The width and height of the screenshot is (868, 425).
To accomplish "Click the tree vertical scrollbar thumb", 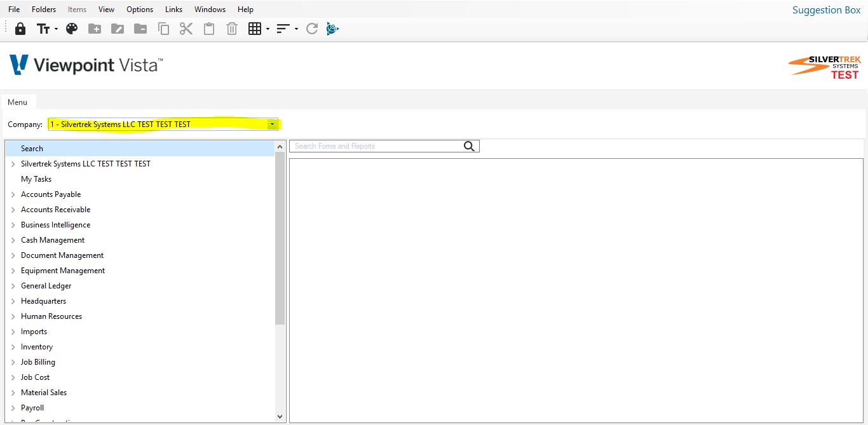I will [280, 238].
